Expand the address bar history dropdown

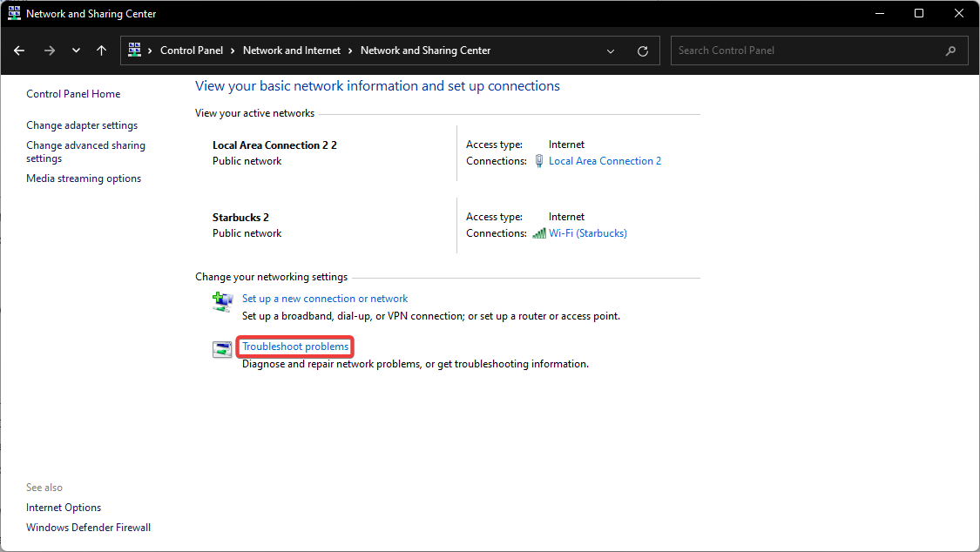tap(611, 50)
